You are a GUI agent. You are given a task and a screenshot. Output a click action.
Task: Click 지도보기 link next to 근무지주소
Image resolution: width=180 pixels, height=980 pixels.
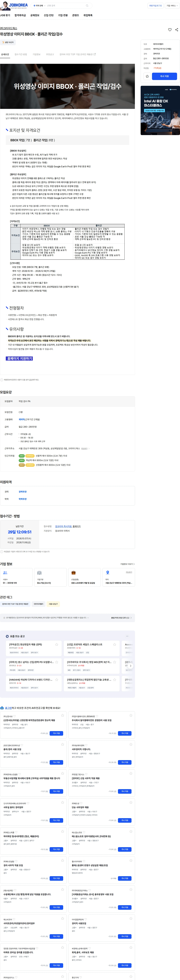(x=84, y=449)
